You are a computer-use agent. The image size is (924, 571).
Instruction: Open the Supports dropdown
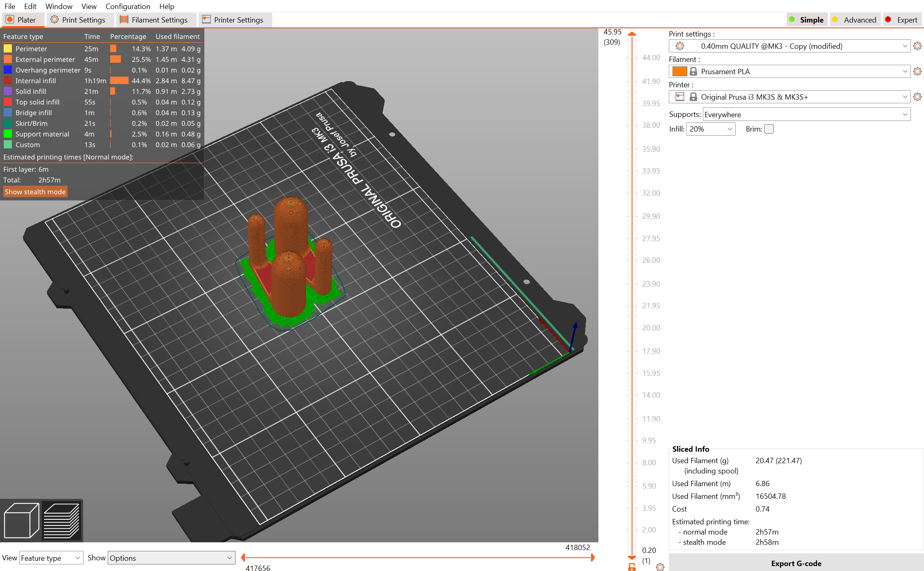click(x=806, y=114)
